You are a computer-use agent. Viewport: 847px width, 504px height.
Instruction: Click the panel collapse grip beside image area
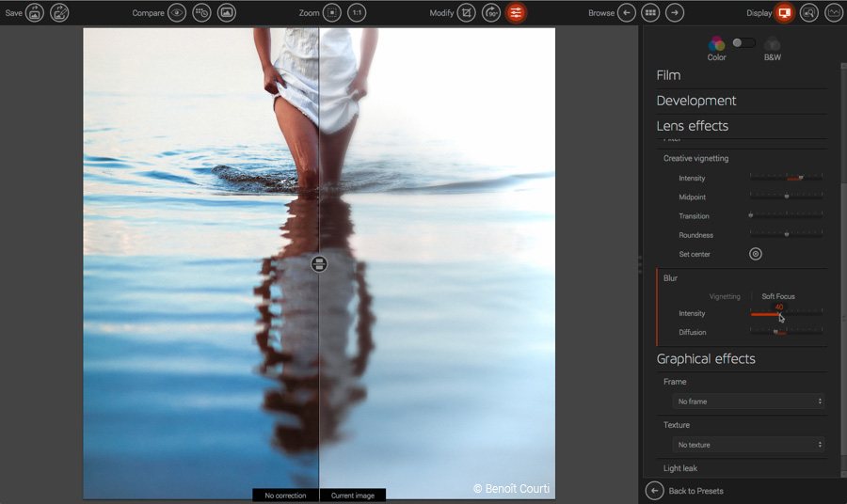(640, 264)
